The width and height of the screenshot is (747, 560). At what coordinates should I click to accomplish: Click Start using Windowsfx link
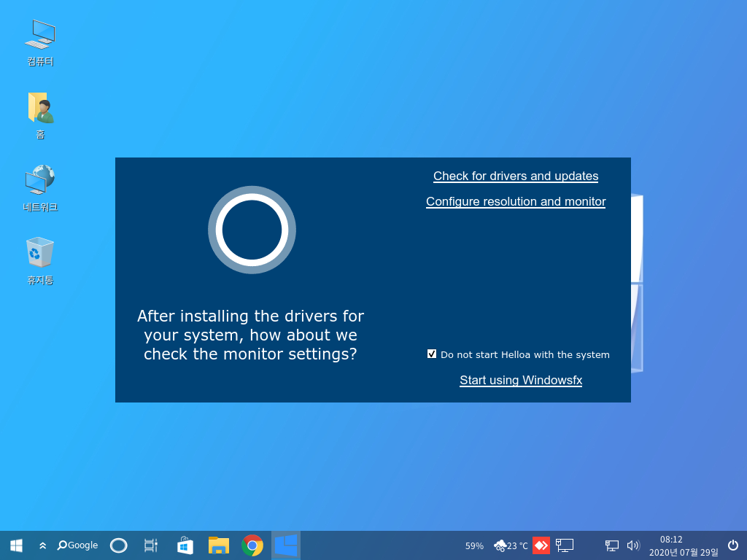tap(521, 380)
